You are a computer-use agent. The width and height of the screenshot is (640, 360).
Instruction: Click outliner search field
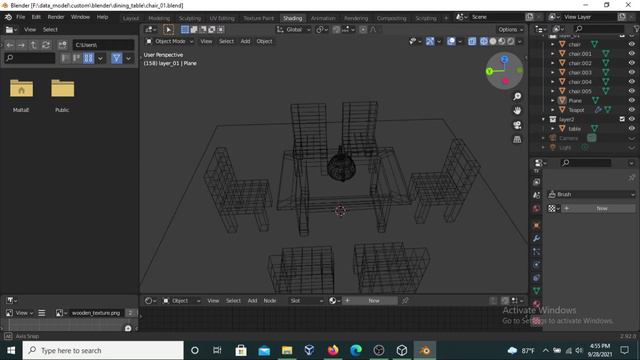click(x=599, y=29)
